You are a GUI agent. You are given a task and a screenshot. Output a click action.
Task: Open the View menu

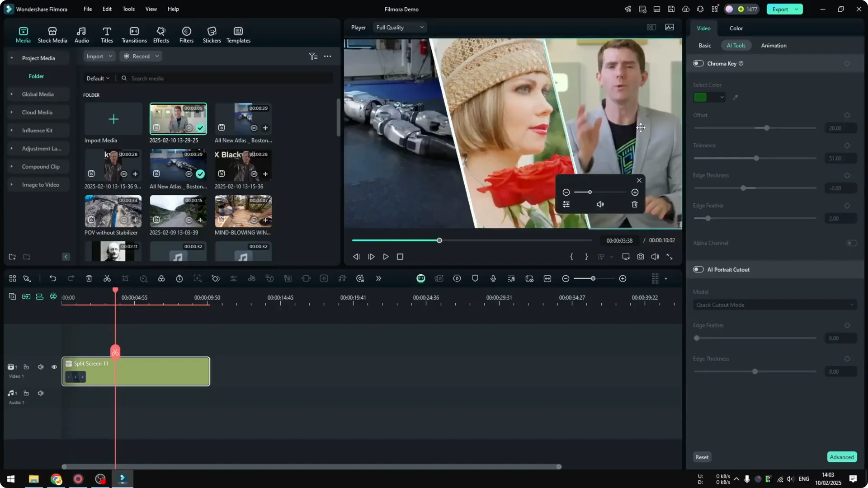[x=151, y=9]
